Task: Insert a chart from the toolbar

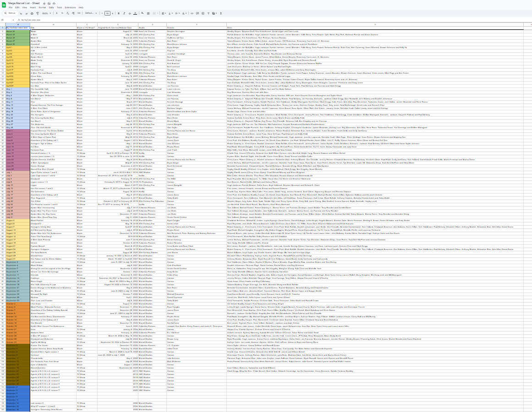Action: (203, 13)
